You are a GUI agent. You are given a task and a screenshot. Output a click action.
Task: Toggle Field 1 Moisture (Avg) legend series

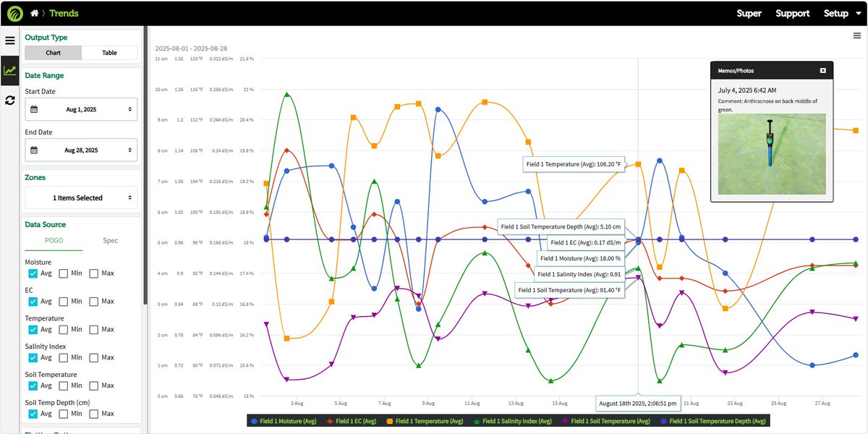284,421
